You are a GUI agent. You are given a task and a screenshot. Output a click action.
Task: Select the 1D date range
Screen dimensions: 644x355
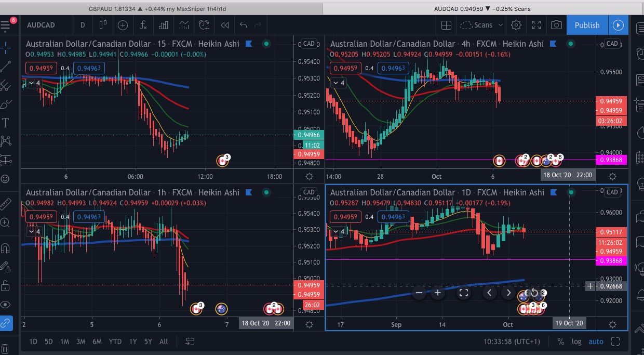33,341
